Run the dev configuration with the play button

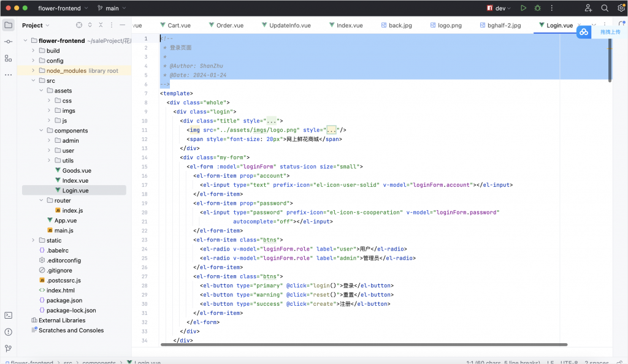pyautogui.click(x=523, y=8)
